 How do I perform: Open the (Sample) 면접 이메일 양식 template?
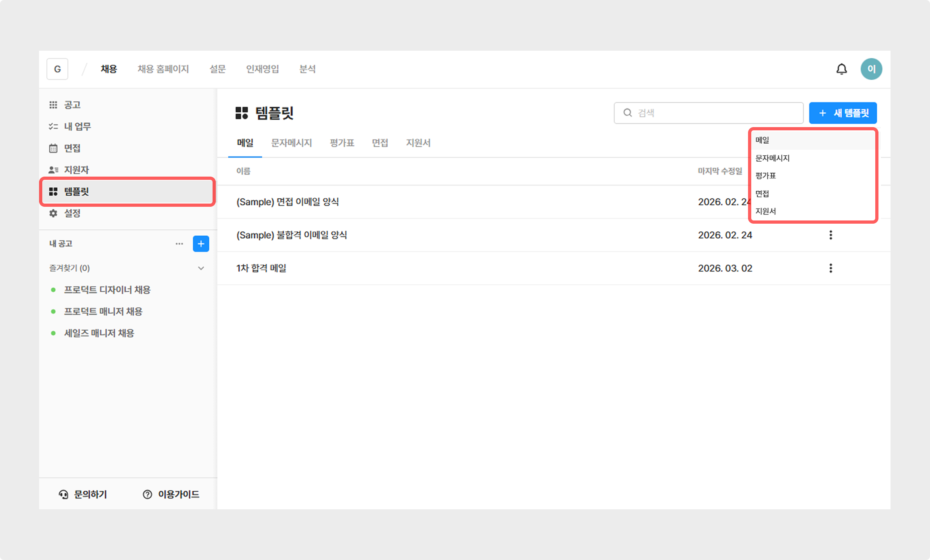[287, 202]
